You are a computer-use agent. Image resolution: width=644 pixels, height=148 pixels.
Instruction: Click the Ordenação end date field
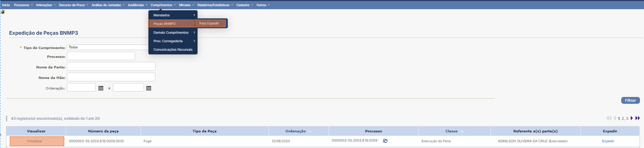128,87
